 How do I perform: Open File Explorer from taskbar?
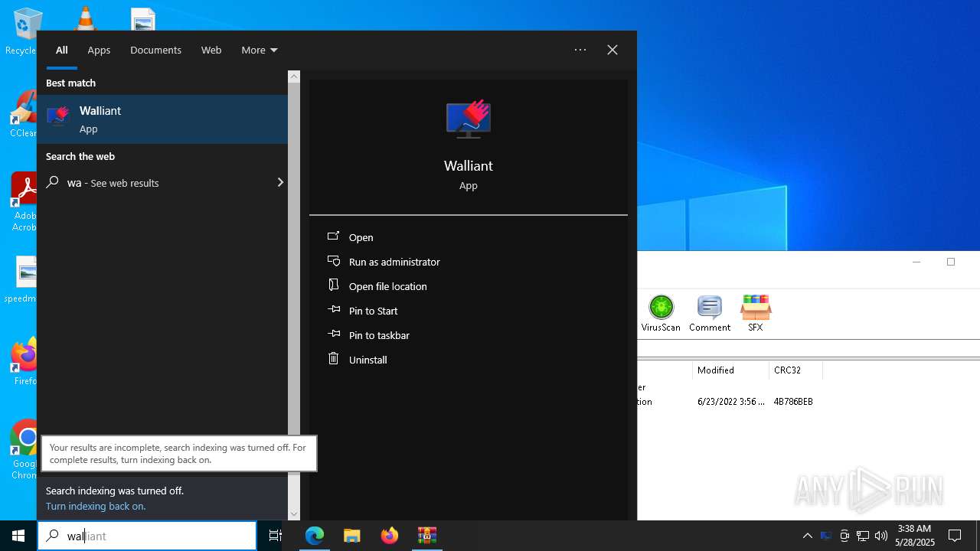pyautogui.click(x=352, y=536)
